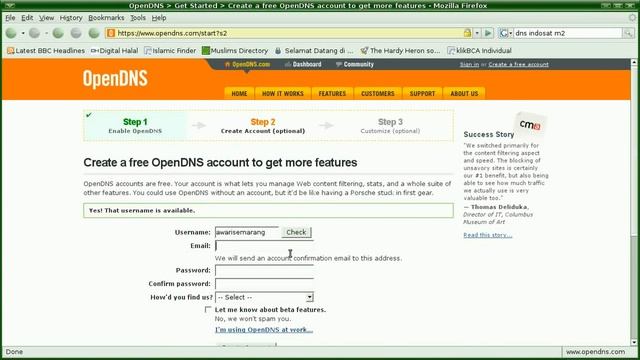Click the dns indosat m2 search box
The height and width of the screenshot is (360, 640).
click(567, 33)
